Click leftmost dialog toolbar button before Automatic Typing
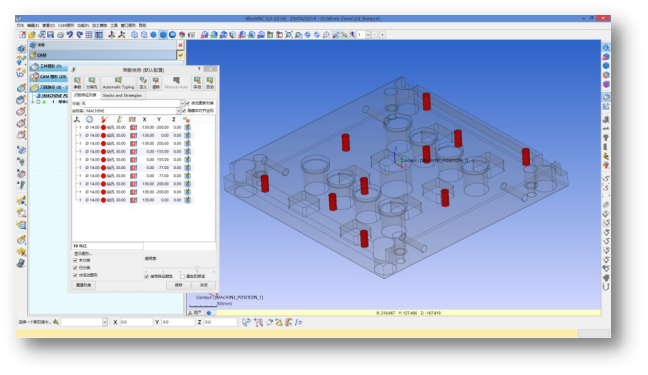Screen dimensions: 648x375 point(77,83)
